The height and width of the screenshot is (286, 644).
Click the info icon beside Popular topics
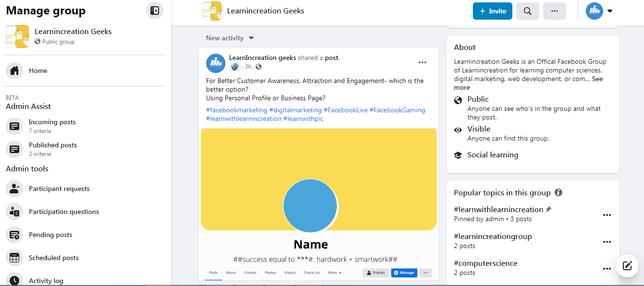[558, 192]
